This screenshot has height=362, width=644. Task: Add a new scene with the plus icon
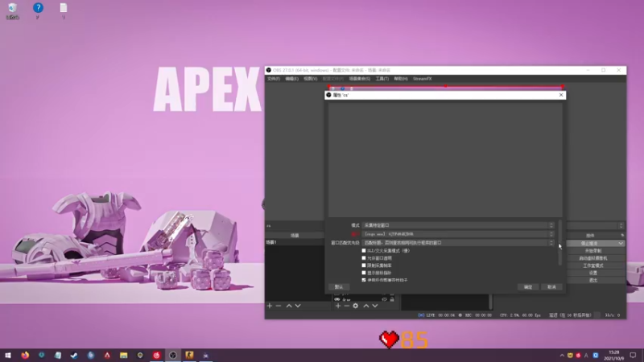pos(270,306)
